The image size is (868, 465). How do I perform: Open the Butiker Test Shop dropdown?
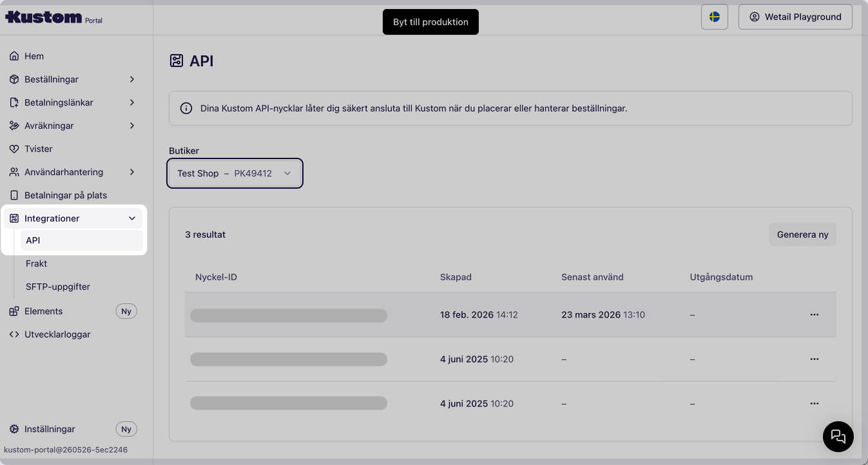point(235,173)
